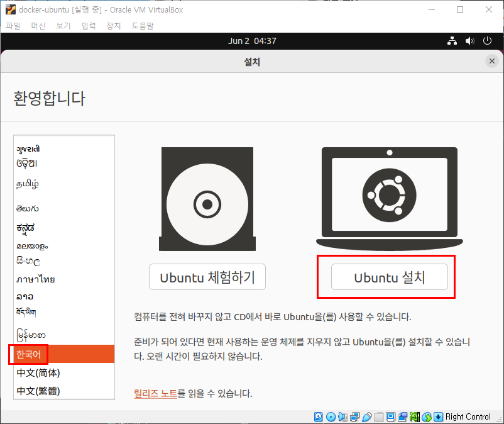This screenshot has width=504, height=424.
Task: Open the 장치 menu
Action: (x=114, y=26)
